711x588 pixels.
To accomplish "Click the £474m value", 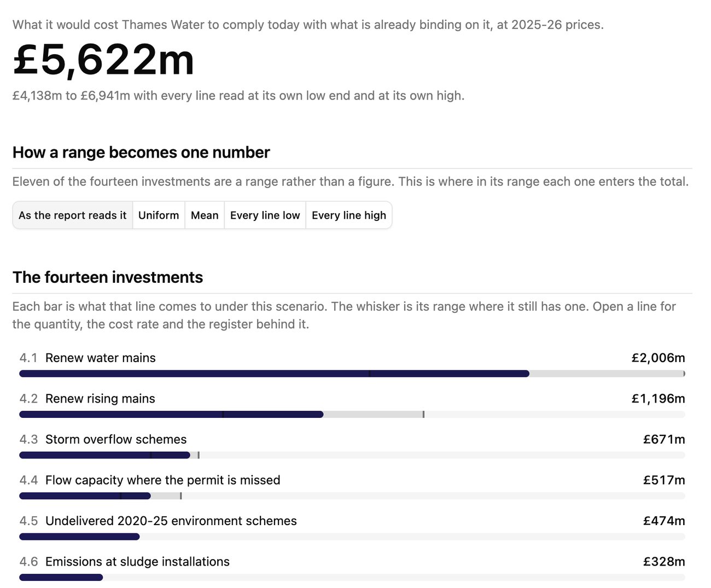I will click(x=664, y=521).
